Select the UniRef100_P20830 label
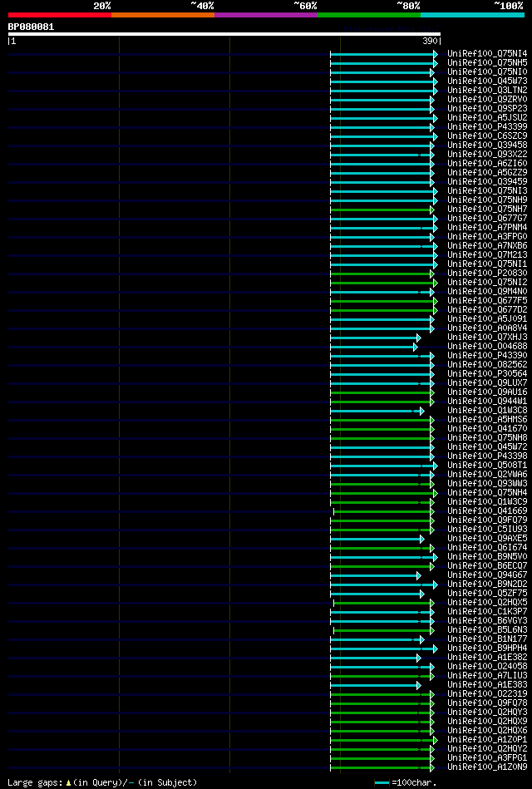The width and height of the screenshot is (532, 789). pos(487,274)
